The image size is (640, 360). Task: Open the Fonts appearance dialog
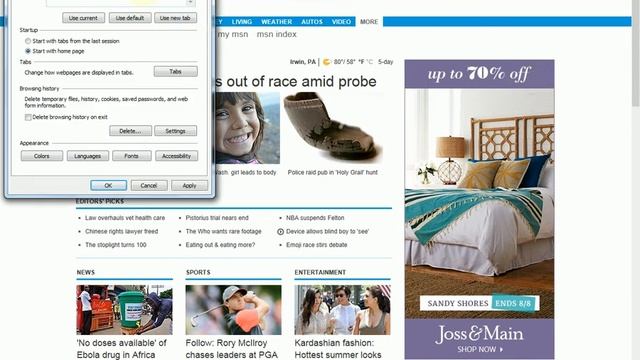131,156
